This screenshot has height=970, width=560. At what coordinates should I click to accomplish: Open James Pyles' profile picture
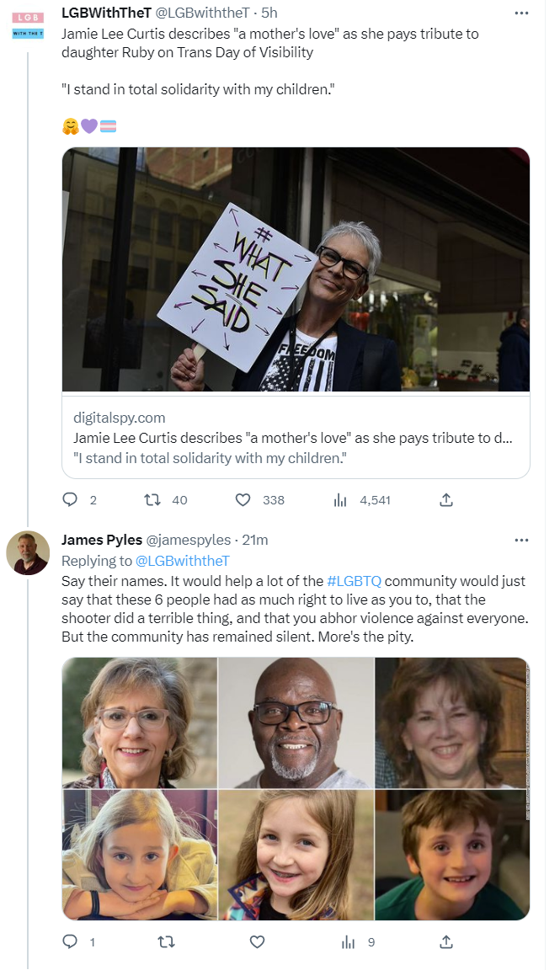pos(27,553)
